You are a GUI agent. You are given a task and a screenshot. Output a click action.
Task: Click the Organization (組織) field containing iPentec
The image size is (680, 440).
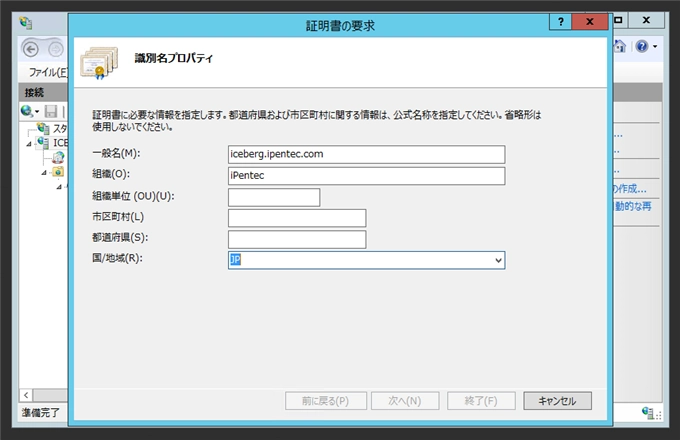pyautogui.click(x=366, y=176)
